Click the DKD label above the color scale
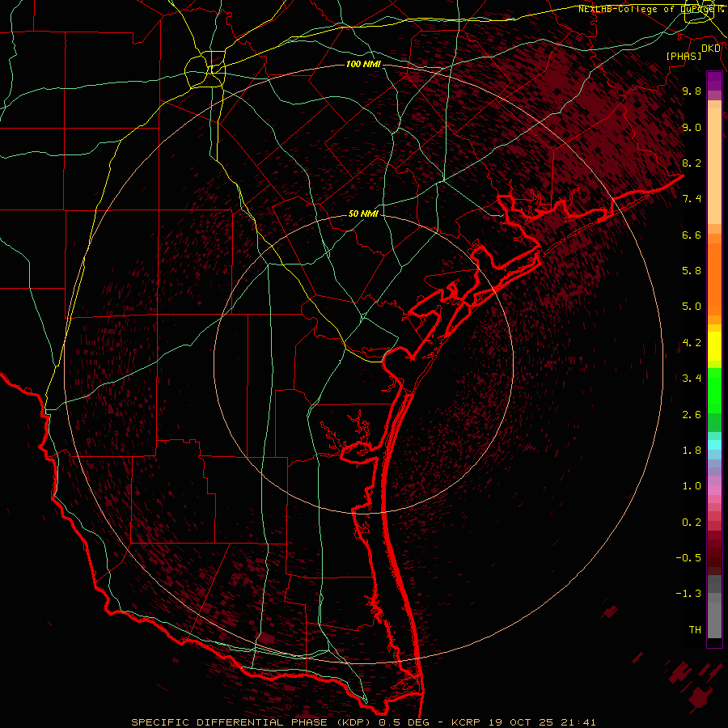 coord(711,49)
